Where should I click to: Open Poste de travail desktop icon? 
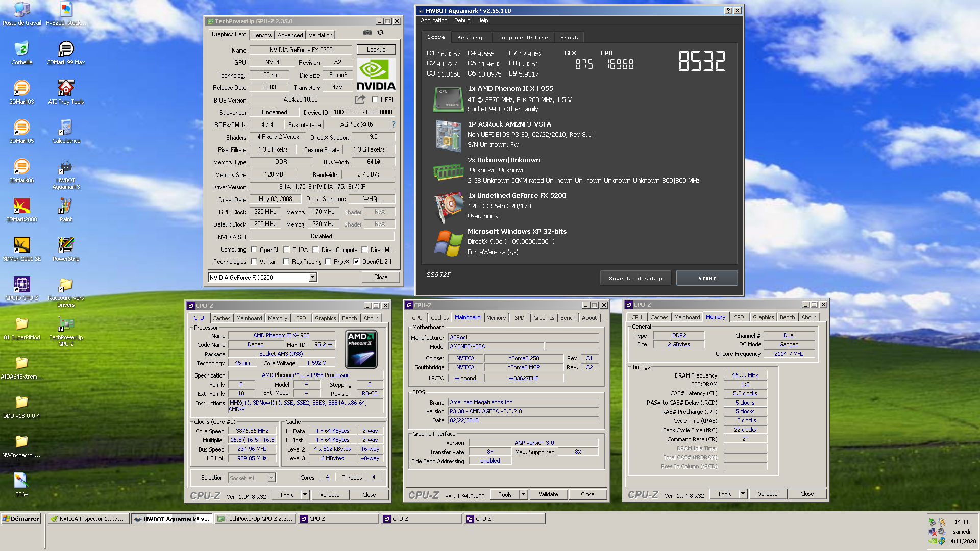click(x=21, y=14)
